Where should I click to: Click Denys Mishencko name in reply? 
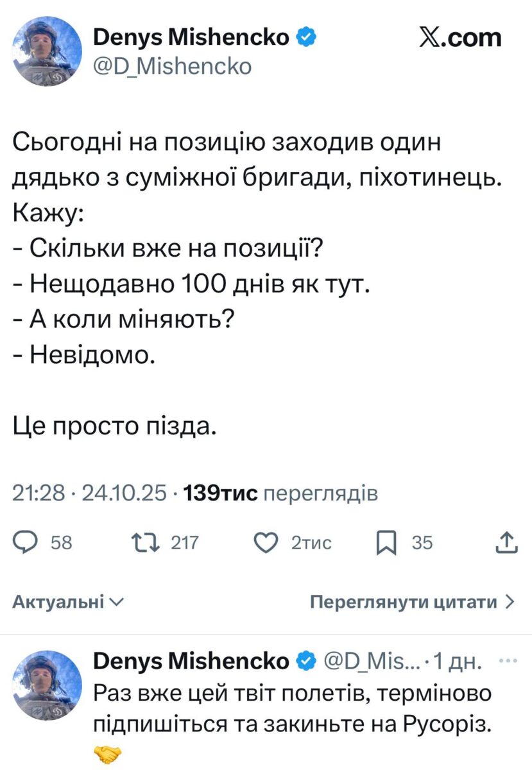tap(191, 661)
